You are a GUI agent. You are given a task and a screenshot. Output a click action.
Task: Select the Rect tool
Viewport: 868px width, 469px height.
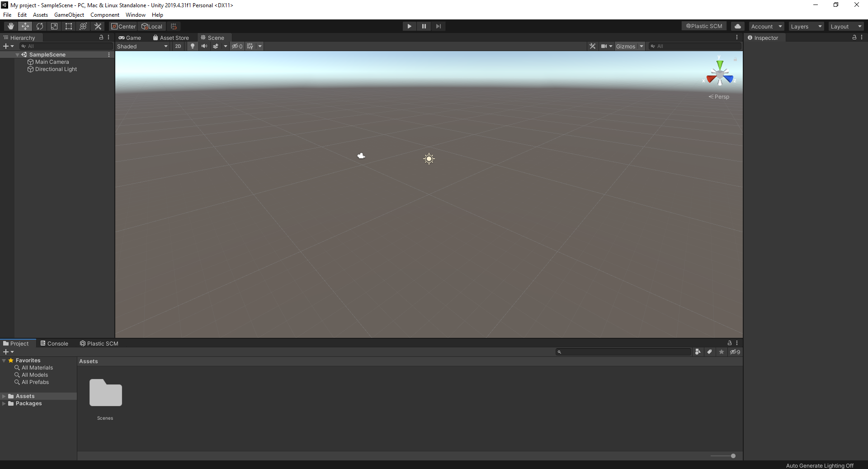[x=69, y=26]
